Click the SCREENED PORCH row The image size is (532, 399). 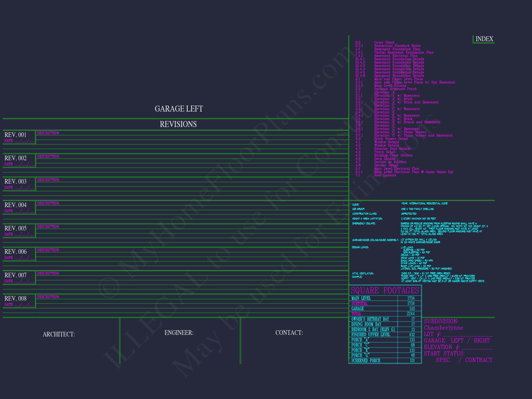(x=385, y=361)
